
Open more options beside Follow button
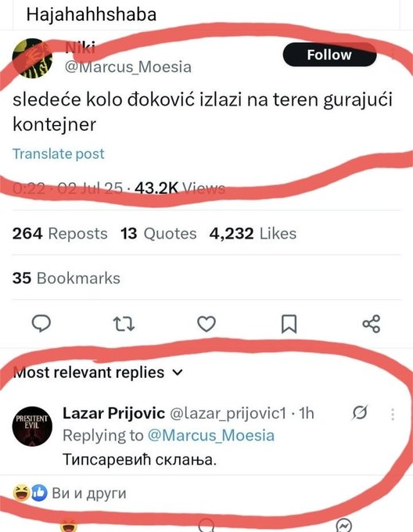393,54
